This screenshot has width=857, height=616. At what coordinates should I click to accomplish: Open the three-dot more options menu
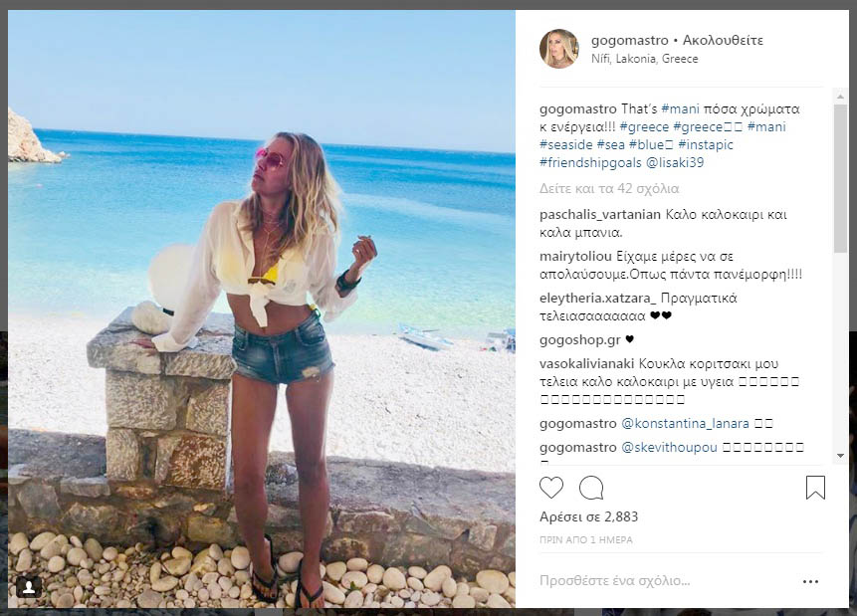coord(810,581)
